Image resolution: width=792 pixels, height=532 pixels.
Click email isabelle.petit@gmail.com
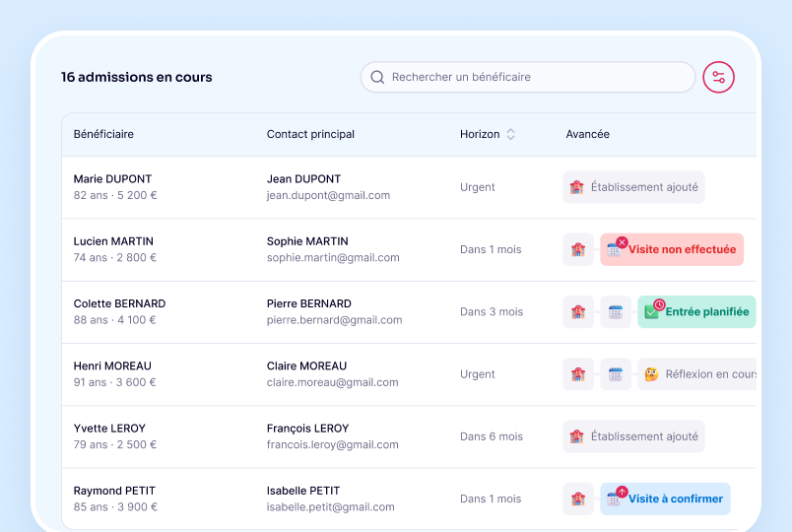(x=330, y=507)
